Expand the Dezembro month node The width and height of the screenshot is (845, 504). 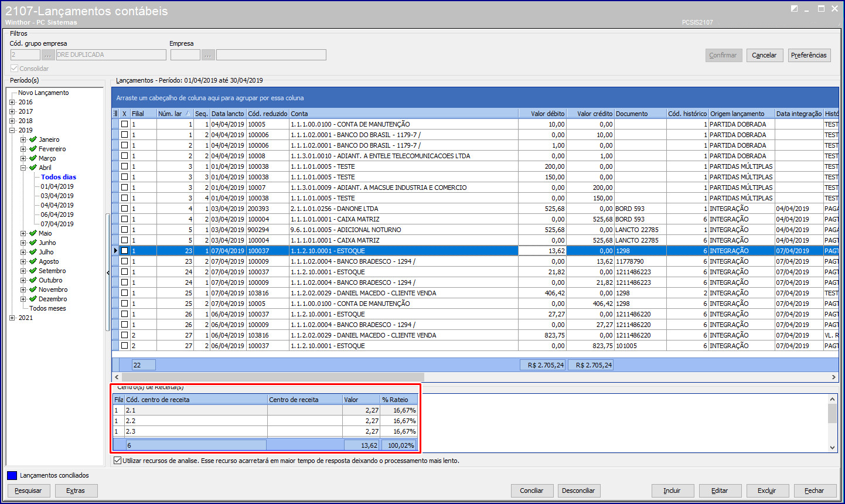(x=23, y=299)
